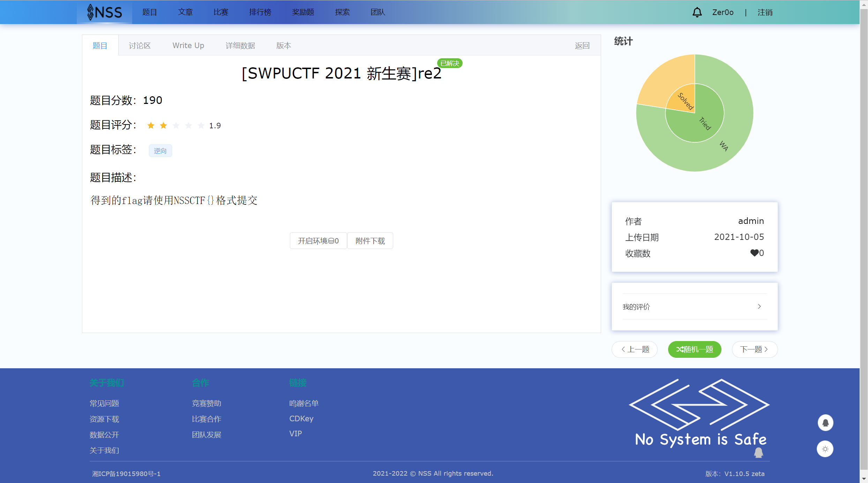This screenshot has height=483, width=868.
Task: Open the 比赛 navigation menu
Action: pos(221,12)
